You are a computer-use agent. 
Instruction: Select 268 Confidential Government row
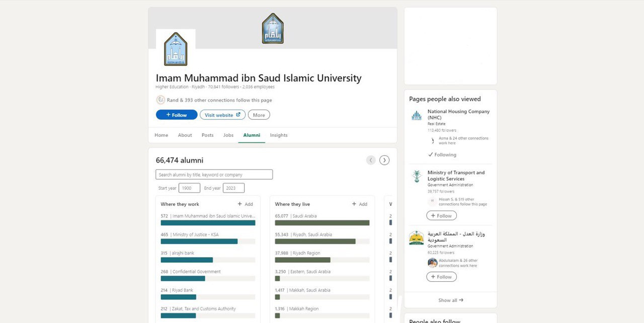tap(208, 275)
